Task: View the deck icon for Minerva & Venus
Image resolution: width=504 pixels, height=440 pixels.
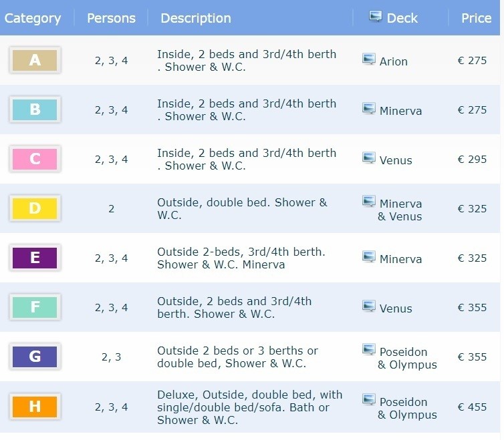Action: tap(369, 201)
